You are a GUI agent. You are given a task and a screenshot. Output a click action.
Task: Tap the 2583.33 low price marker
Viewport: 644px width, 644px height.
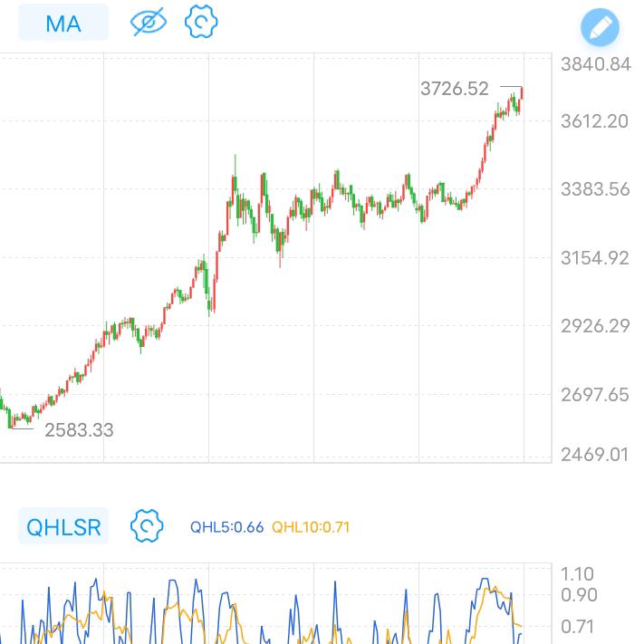click(80, 430)
